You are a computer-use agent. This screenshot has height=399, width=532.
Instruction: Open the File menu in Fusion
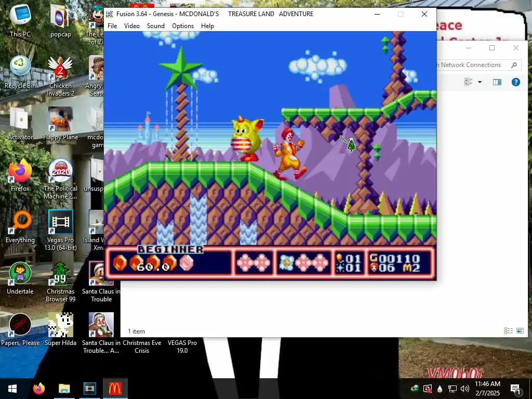coord(112,26)
